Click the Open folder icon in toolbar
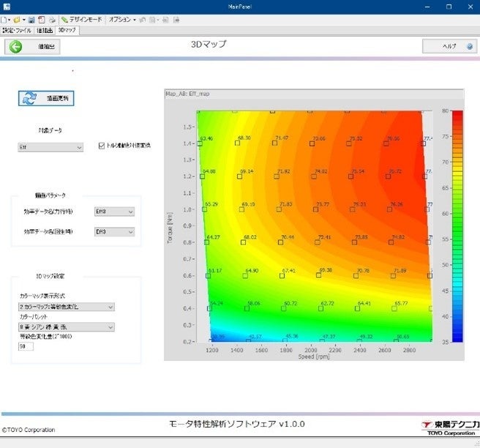 [x=17, y=20]
